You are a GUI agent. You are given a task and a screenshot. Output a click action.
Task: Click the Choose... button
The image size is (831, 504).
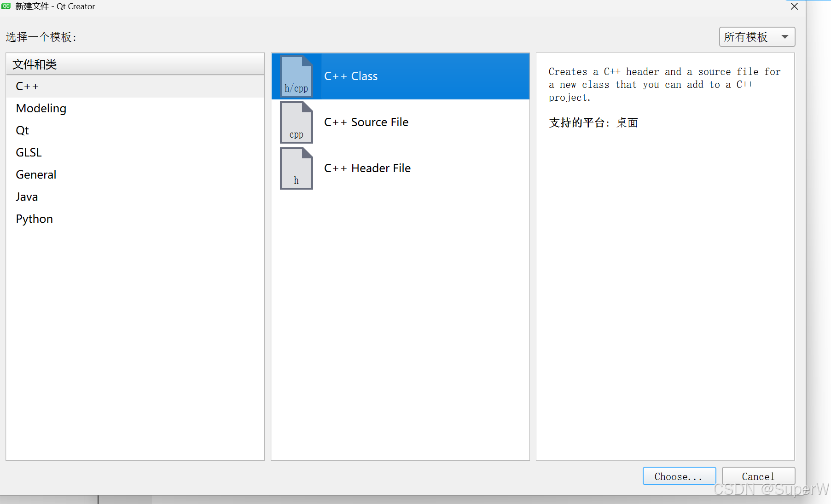tap(679, 476)
